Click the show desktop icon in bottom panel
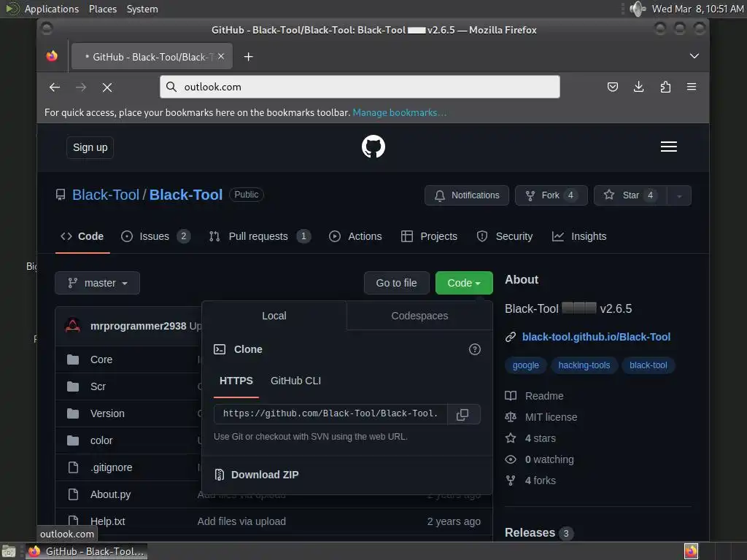This screenshot has height=560, width=747. click(x=9, y=551)
